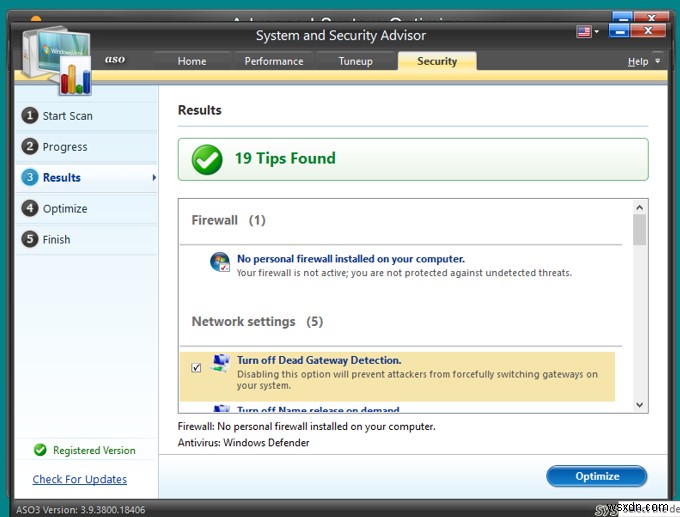Click the step 4 circle icon
This screenshot has height=517, width=680.
[x=29, y=208]
